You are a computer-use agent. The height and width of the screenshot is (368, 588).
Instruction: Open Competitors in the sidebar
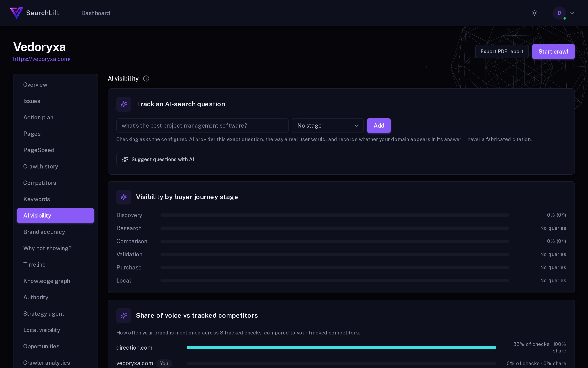tap(55, 183)
